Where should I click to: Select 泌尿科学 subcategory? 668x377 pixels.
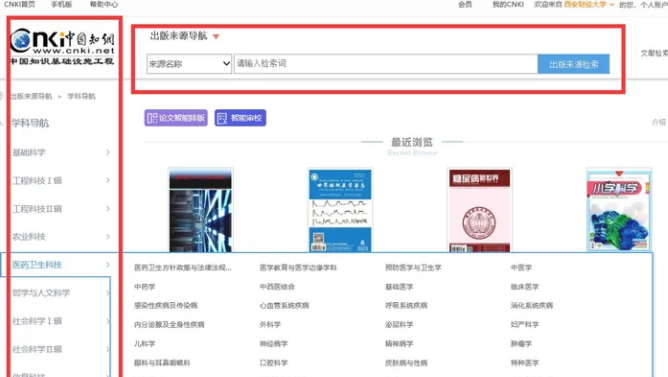click(x=399, y=325)
